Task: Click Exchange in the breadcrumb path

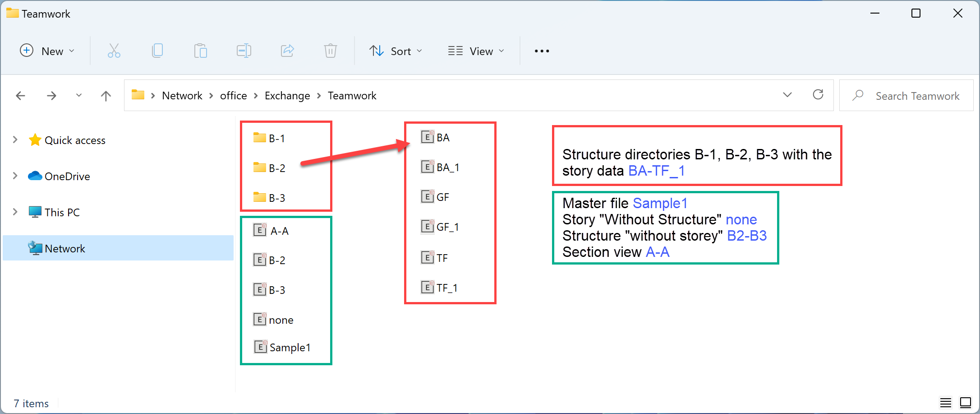Action: click(287, 95)
